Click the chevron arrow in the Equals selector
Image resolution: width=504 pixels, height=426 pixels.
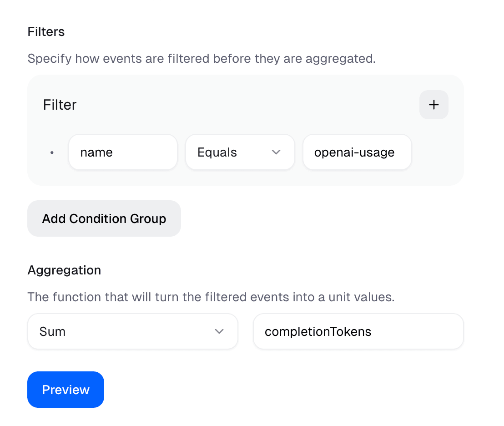276,152
